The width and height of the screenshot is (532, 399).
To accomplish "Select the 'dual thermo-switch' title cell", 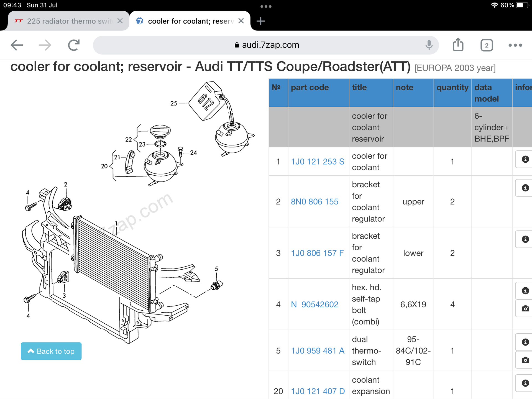I will tap(371, 351).
